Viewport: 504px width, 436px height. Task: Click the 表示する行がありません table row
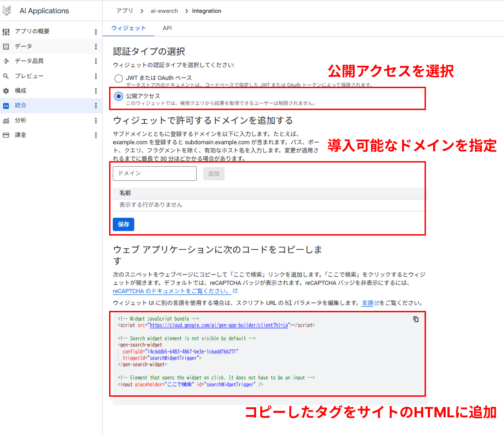coord(270,205)
